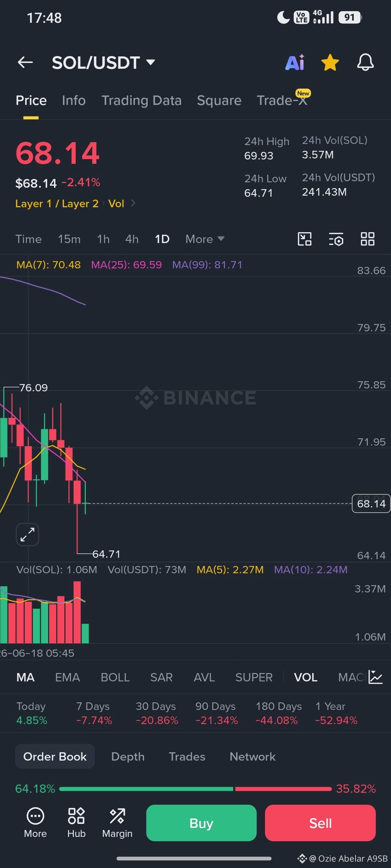Tap the 24h Low 64.71 stat
The height and width of the screenshot is (868, 391).
[265, 186]
